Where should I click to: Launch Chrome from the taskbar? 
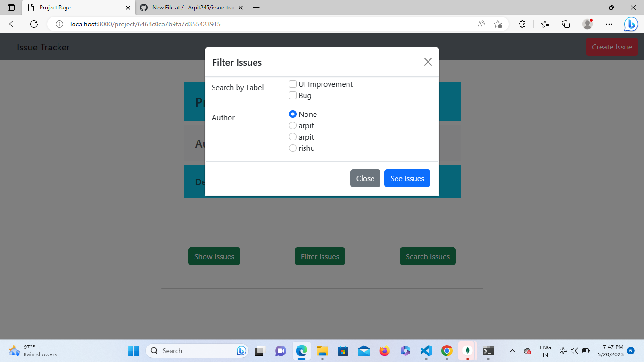point(446,351)
